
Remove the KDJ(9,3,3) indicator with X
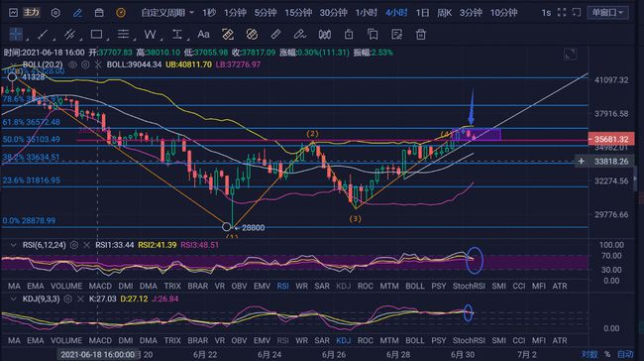pos(80,299)
